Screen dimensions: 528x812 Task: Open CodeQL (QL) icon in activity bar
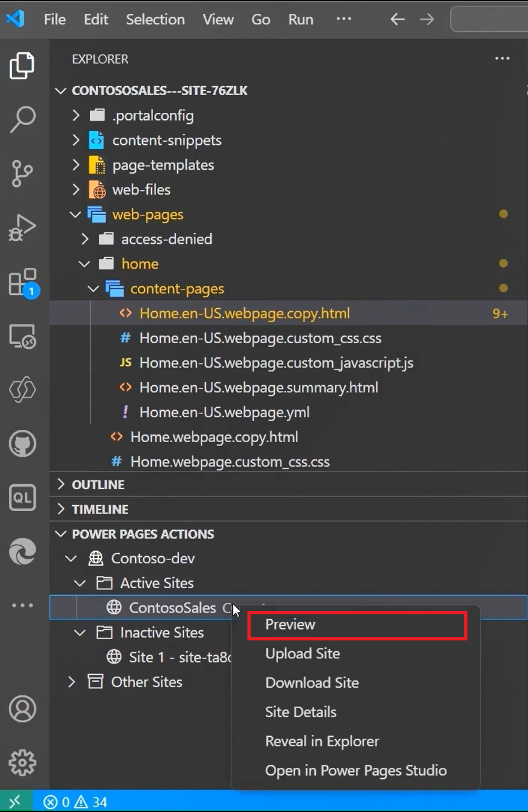(22, 498)
